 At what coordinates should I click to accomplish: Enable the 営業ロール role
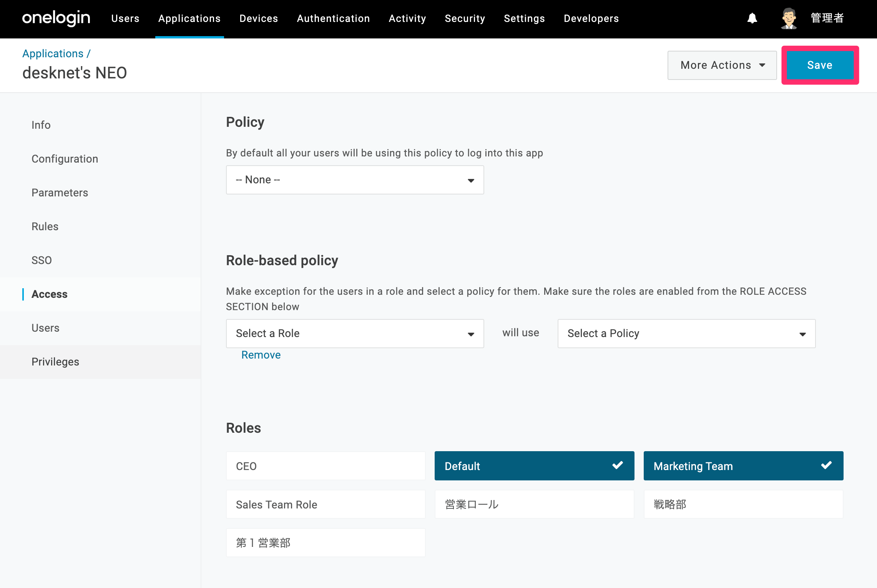534,504
